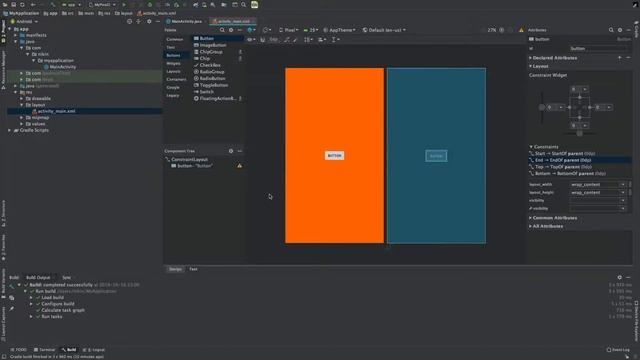Screen dimensions: 640x360
Task: Select the button in the blueprint view
Action: (436, 156)
